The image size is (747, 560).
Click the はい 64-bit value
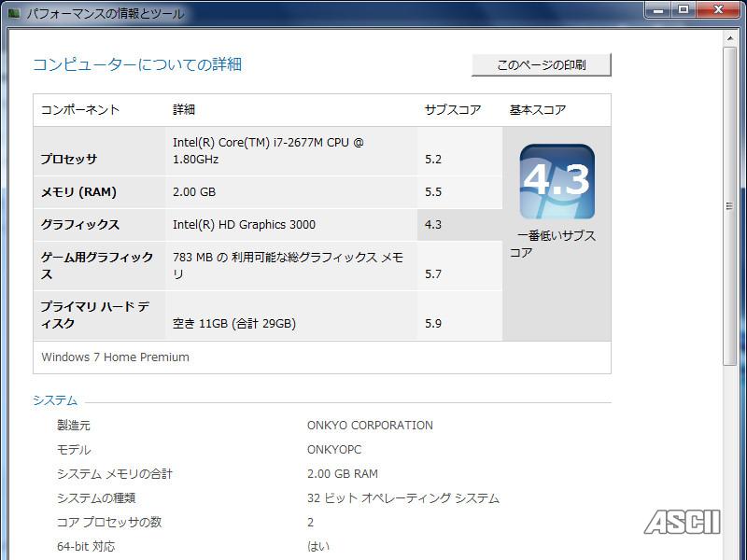click(x=318, y=547)
